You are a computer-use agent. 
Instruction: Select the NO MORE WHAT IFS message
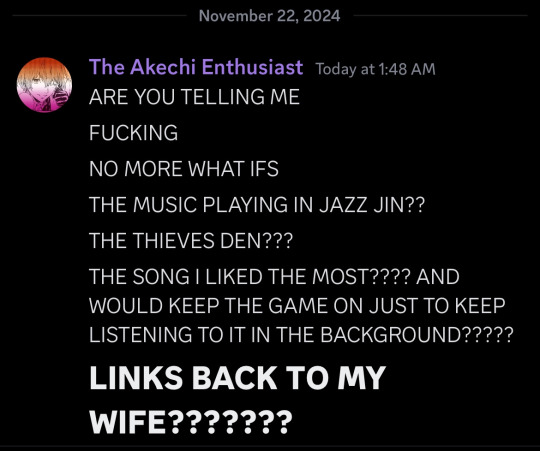[x=184, y=169]
